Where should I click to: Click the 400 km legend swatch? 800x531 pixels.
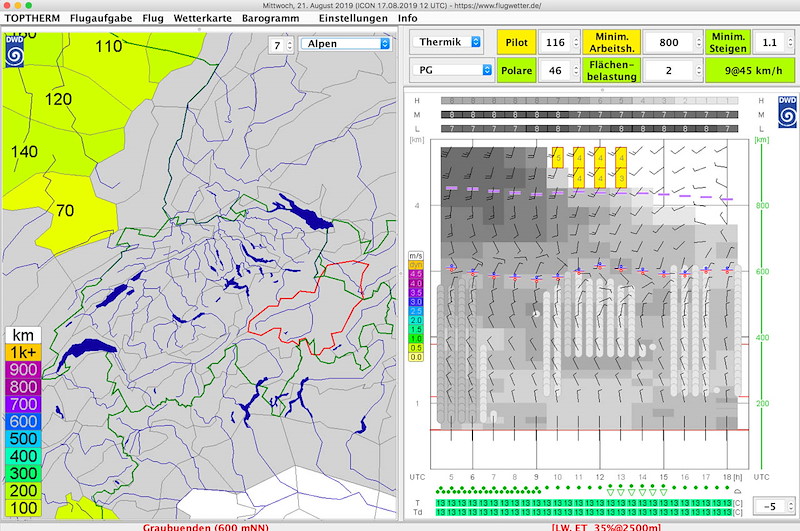click(23, 456)
